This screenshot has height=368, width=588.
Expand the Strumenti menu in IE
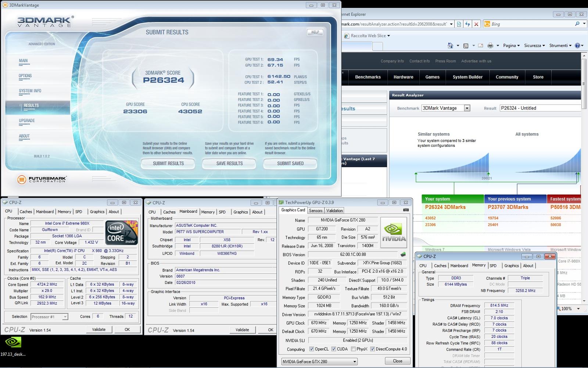[x=560, y=46]
